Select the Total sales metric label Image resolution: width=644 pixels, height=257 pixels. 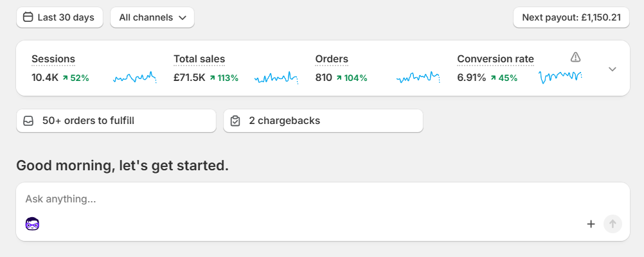pyautogui.click(x=199, y=59)
